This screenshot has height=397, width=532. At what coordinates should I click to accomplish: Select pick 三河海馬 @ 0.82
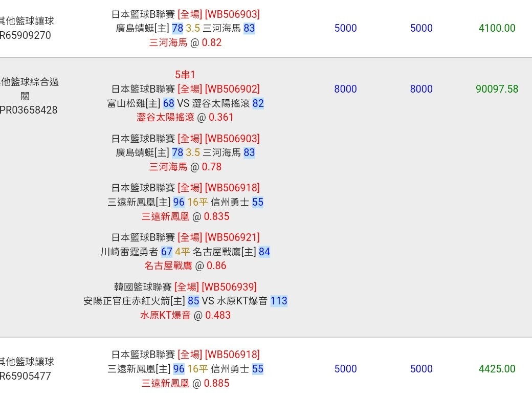pyautogui.click(x=185, y=42)
